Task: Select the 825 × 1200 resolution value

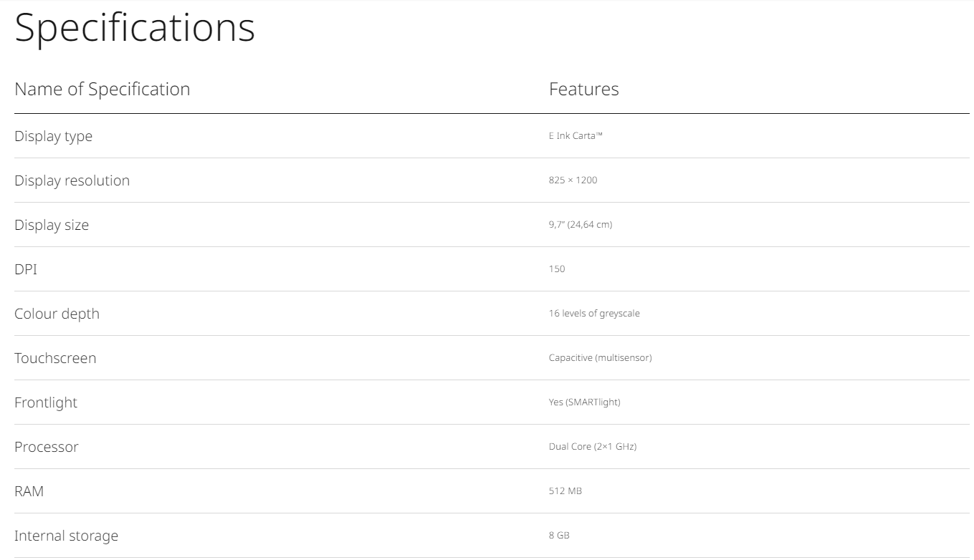Action: pyautogui.click(x=573, y=180)
